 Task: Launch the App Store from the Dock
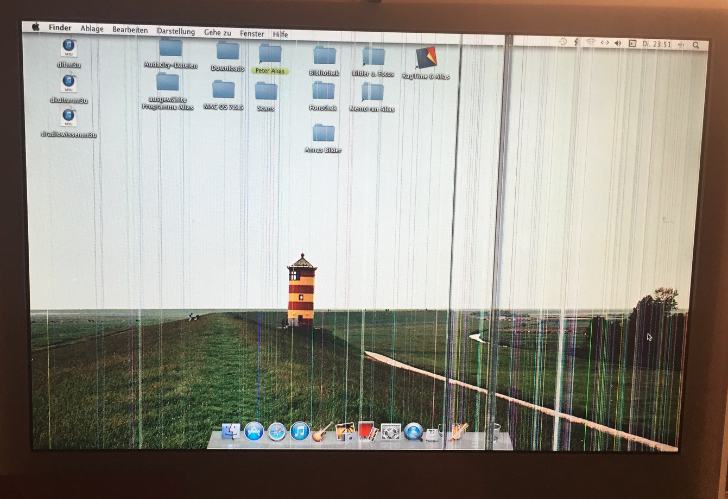coord(254,432)
